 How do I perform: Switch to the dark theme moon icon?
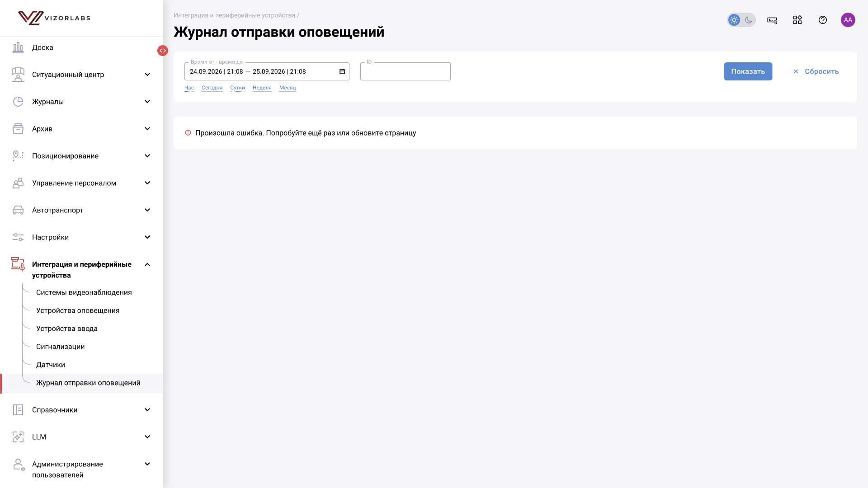[749, 20]
